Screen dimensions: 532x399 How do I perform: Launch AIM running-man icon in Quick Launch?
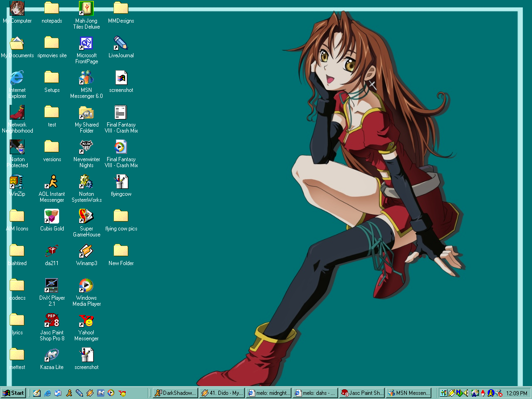(x=69, y=393)
